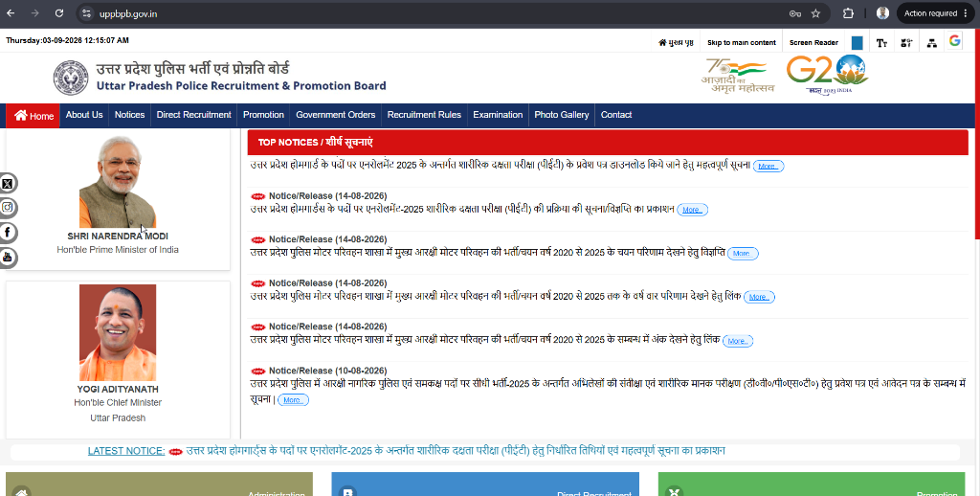Click More on अंक देखने हेतु लिंक notice

[738, 342]
